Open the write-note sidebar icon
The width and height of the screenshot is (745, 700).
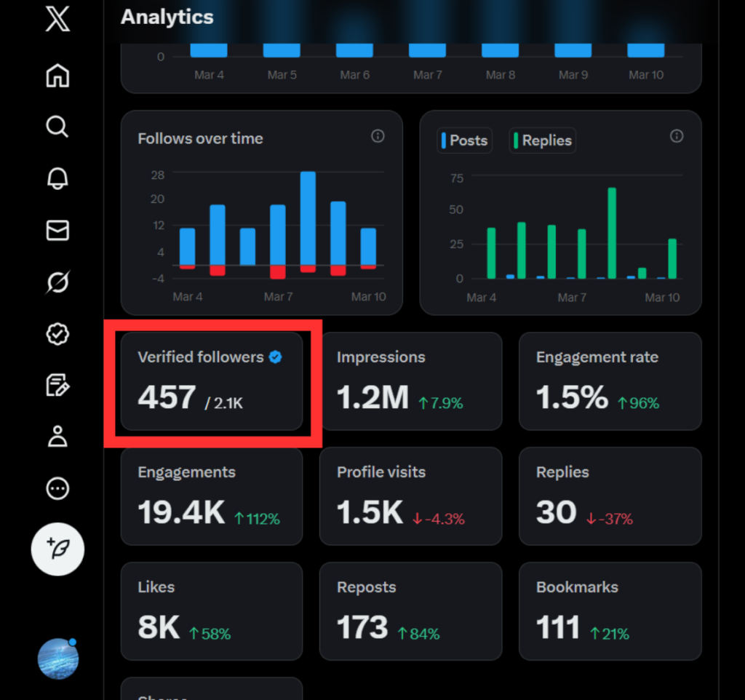[57, 386]
